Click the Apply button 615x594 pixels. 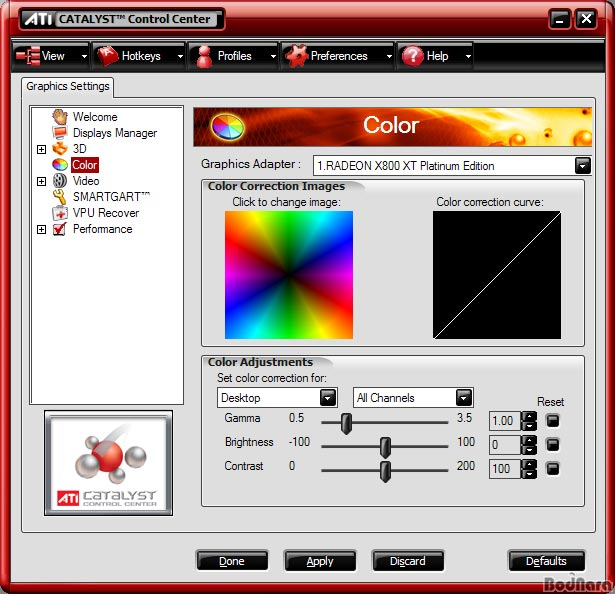(x=320, y=561)
